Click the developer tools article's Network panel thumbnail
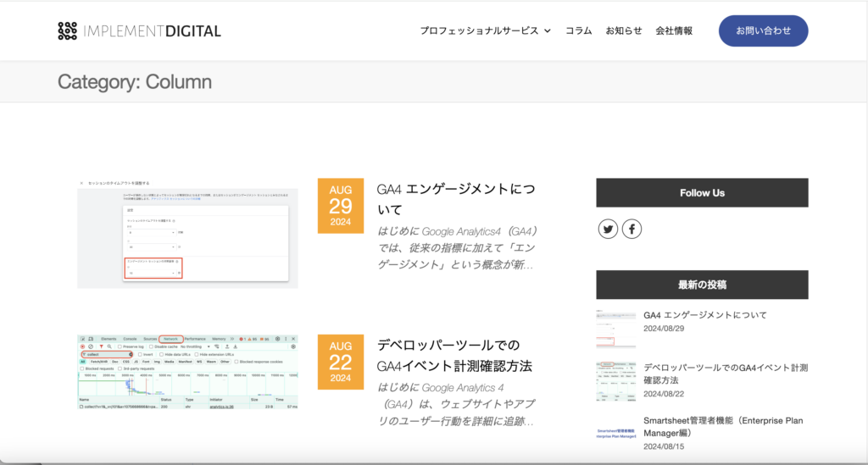Viewport: 868px width, 465px height. click(x=187, y=372)
